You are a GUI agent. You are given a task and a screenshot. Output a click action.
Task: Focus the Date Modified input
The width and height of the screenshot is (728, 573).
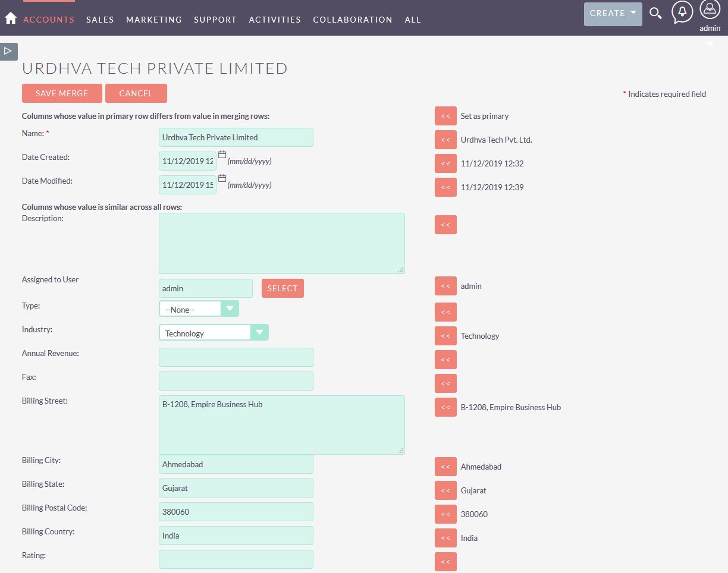point(187,185)
